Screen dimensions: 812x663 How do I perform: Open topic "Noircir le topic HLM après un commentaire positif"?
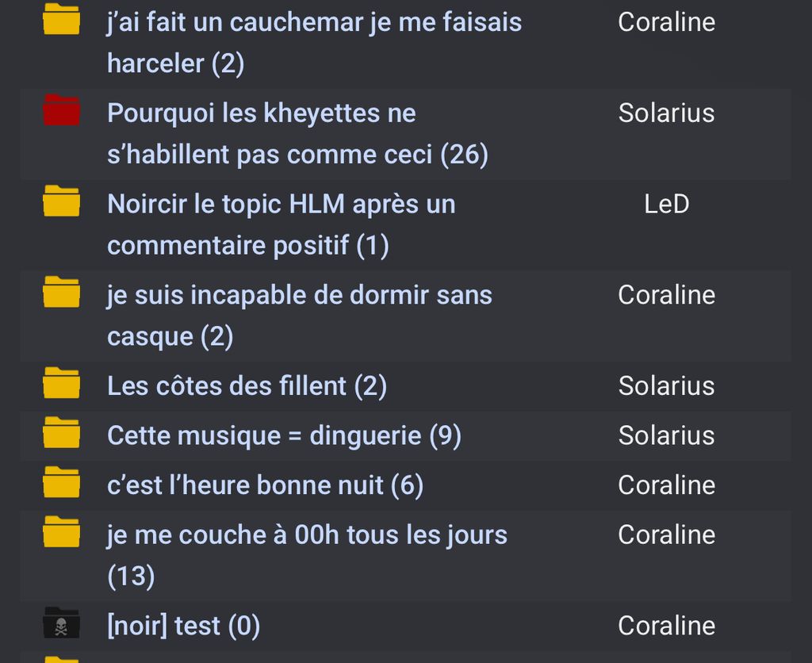[281, 205]
